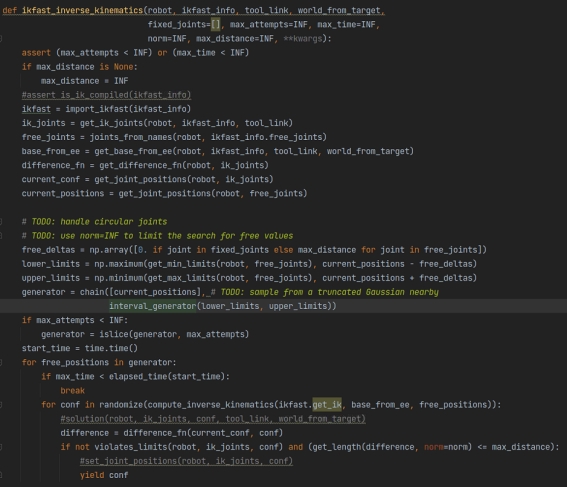Image resolution: width=567 pixels, height=488 pixels.
Task: Click world_from_target in the def line
Action: (339, 10)
